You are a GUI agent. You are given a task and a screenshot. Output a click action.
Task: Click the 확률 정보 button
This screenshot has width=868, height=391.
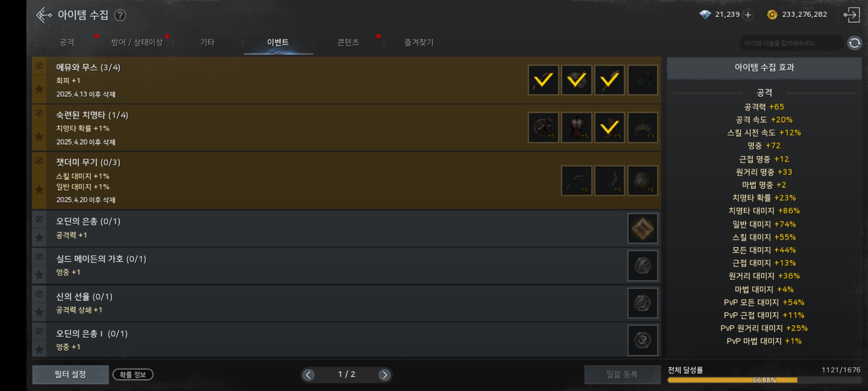133,374
